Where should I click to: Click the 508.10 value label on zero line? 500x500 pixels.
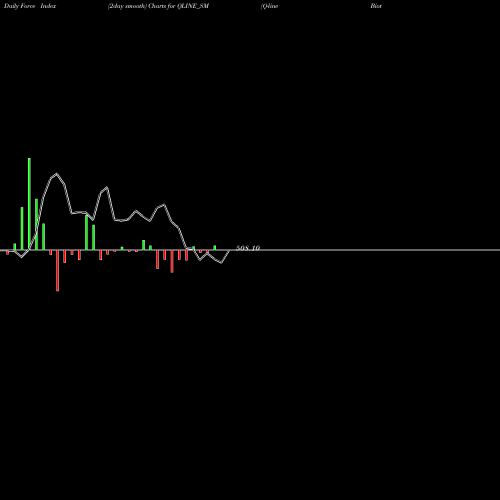[x=248, y=248]
